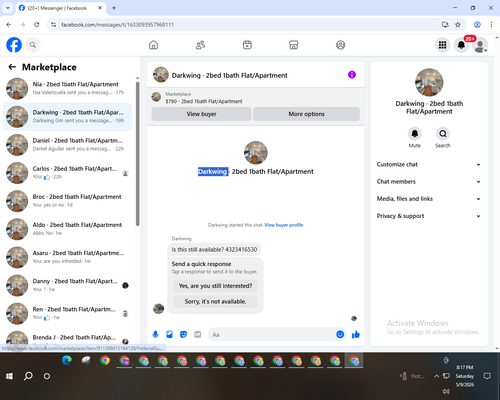
Task: Open Danny's 2bed 1bath conversation
Action: pos(67,285)
